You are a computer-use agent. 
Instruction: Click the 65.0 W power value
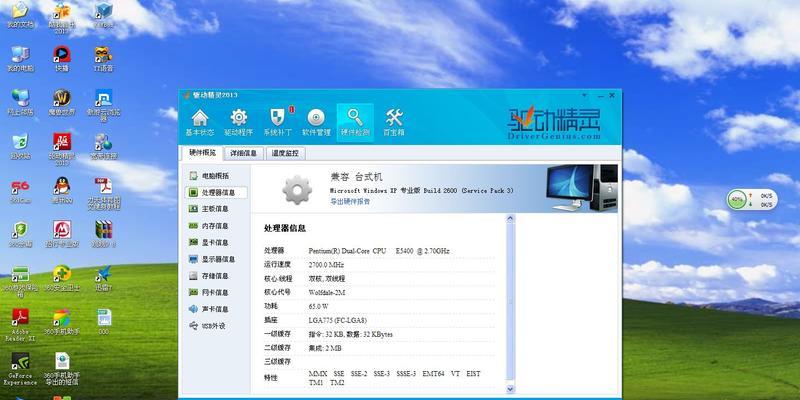coord(318,307)
